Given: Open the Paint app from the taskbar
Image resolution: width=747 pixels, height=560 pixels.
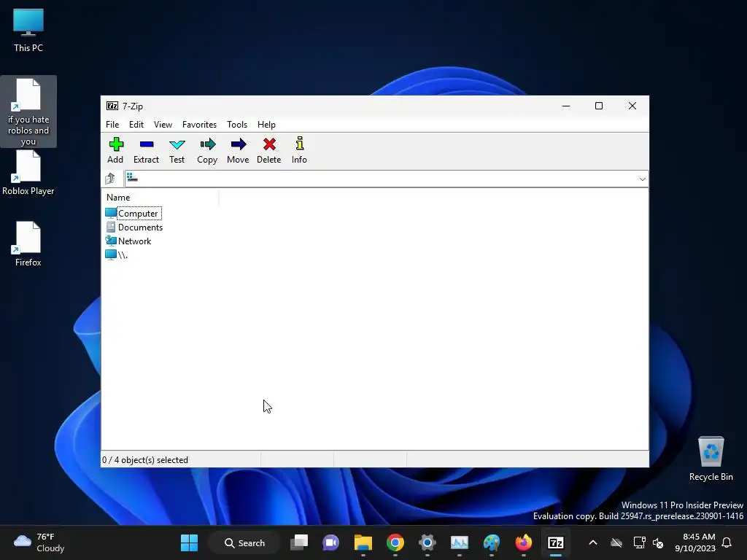Looking at the screenshot, I should [491, 542].
